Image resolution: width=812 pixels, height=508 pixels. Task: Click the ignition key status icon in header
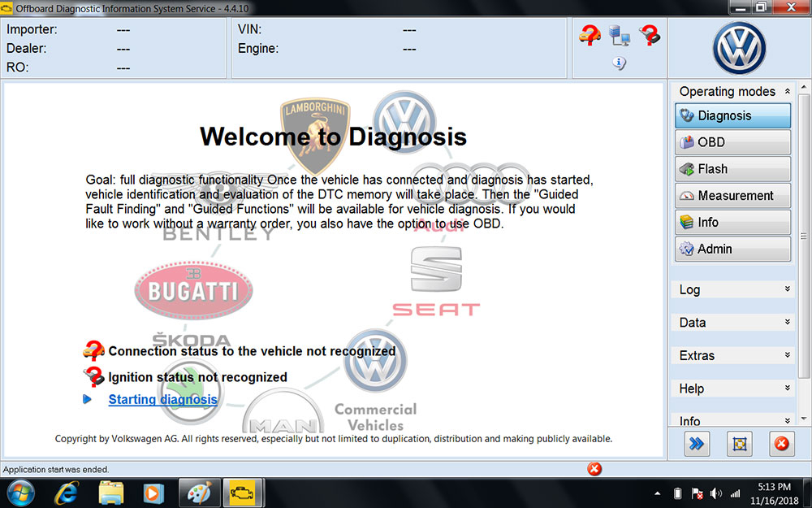(650, 35)
